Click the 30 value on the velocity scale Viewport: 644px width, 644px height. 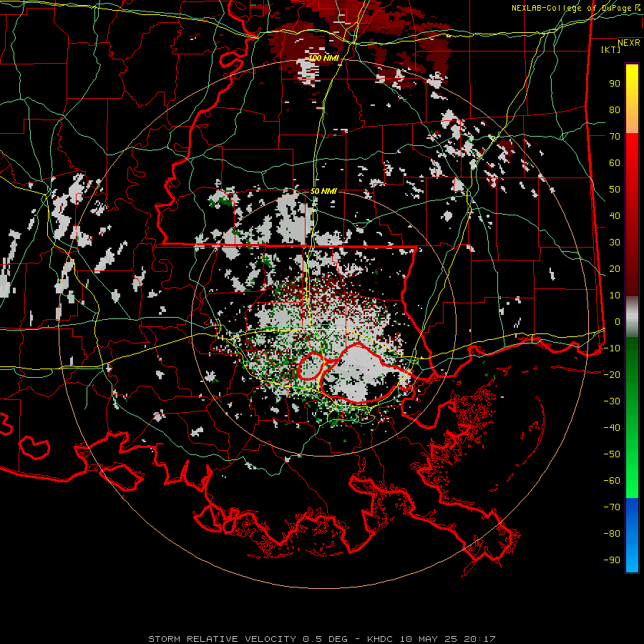pos(615,243)
